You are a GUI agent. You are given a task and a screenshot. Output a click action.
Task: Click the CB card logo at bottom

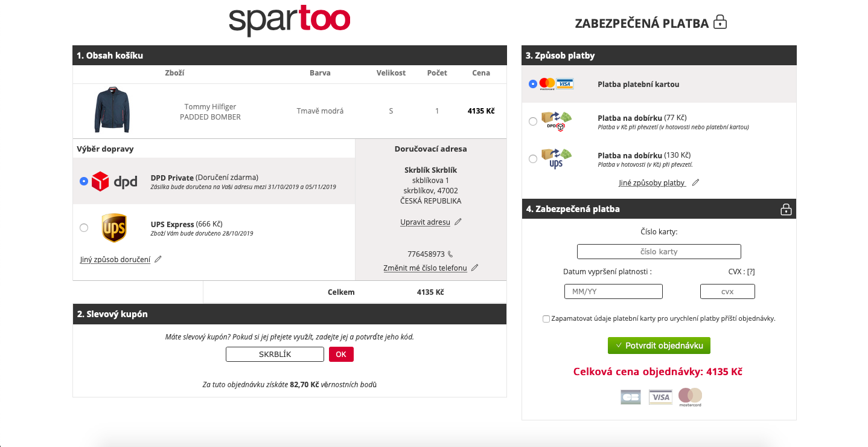click(x=631, y=397)
